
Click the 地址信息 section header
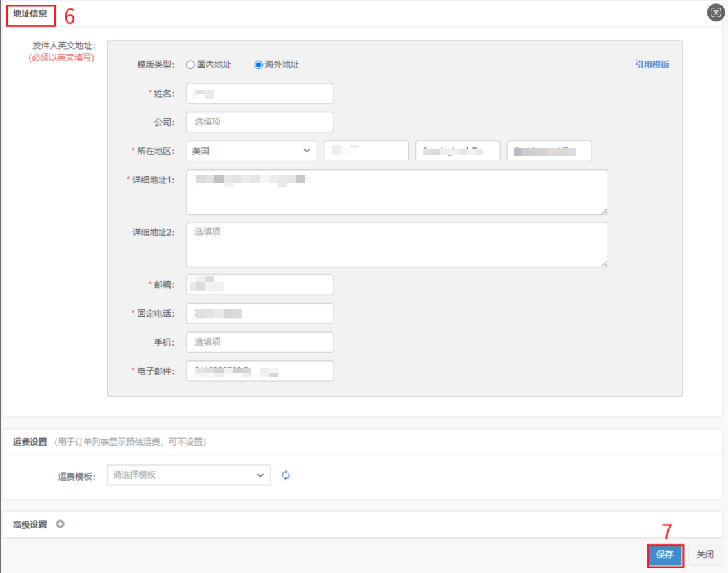(30, 14)
